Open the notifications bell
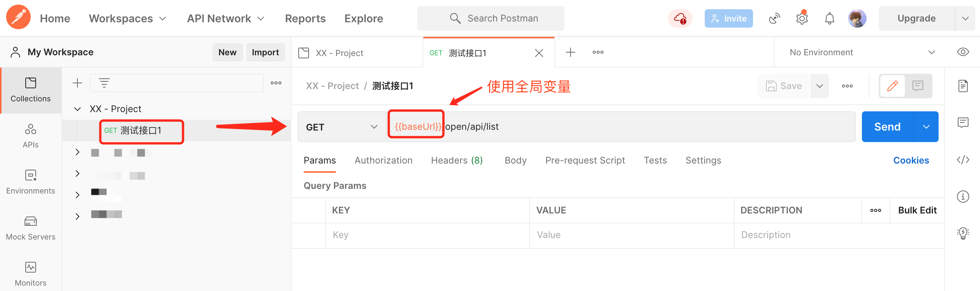 [x=829, y=18]
